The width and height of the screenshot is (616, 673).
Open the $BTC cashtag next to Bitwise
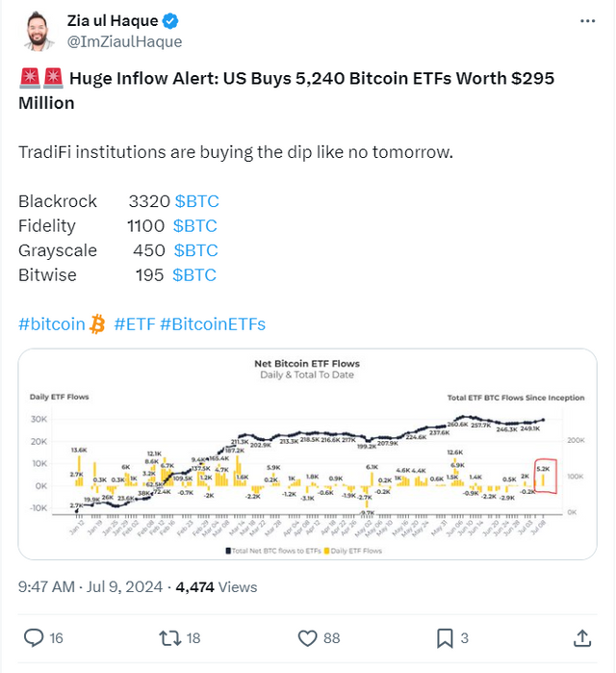(193, 275)
